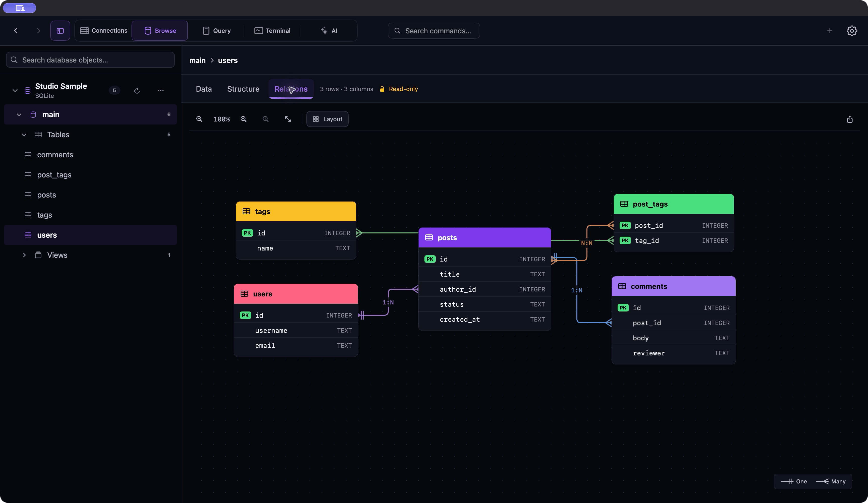Click the Search commands field
This screenshot has width=868, height=503.
434,31
